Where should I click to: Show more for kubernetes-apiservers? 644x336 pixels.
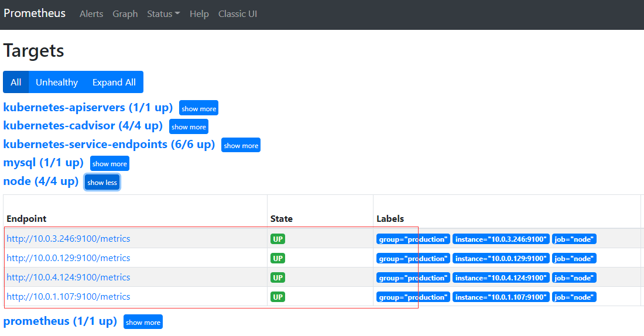tap(199, 108)
